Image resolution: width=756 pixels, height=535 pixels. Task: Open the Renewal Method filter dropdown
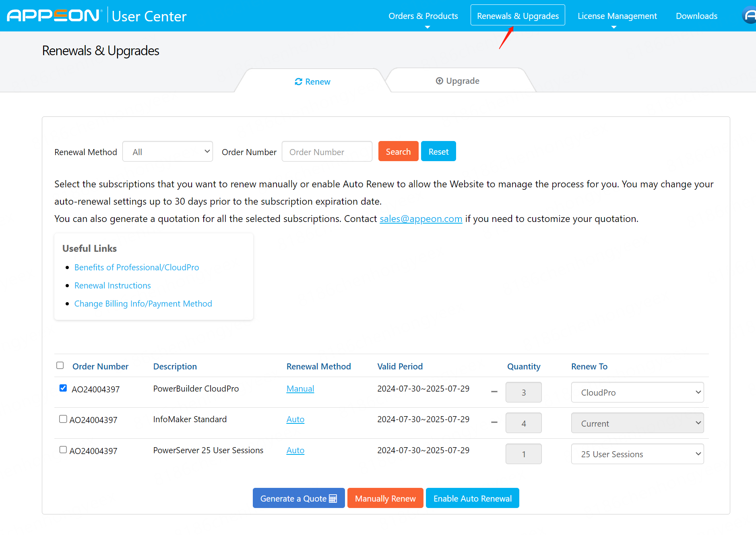click(x=167, y=151)
